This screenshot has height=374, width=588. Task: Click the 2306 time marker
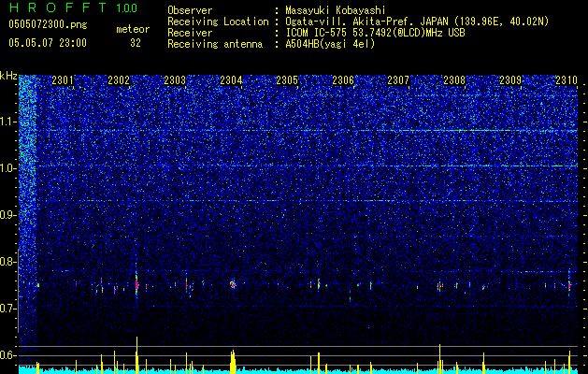[x=343, y=80]
